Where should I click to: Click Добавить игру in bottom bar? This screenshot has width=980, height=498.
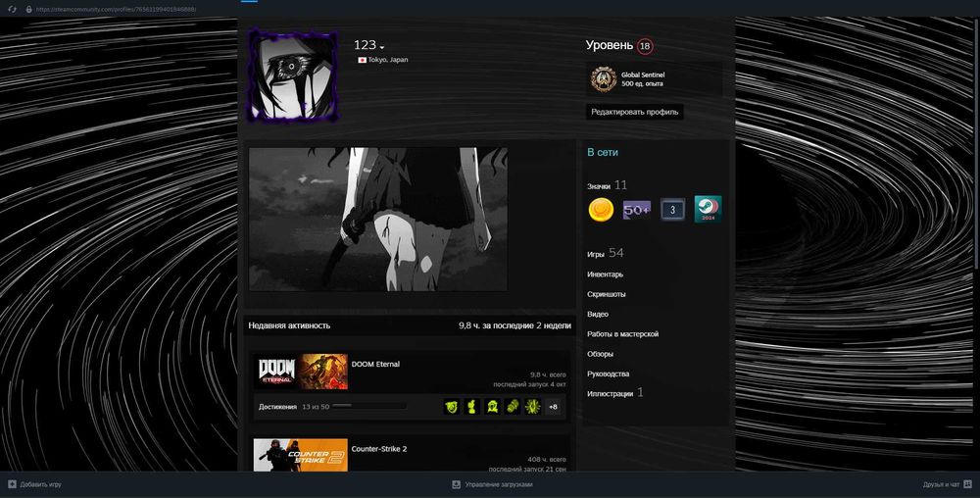click(40, 484)
